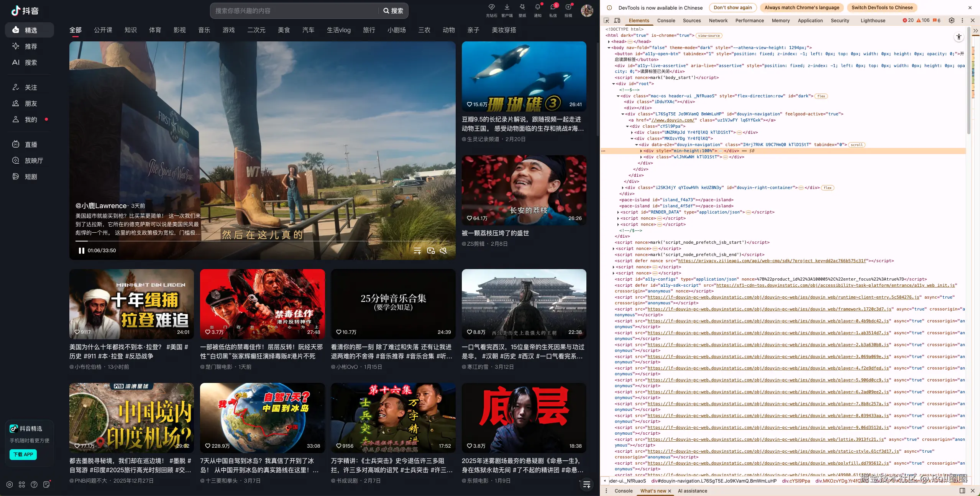Open DevTools settings gear icon
This screenshot has width=980, height=496.
(951, 20)
